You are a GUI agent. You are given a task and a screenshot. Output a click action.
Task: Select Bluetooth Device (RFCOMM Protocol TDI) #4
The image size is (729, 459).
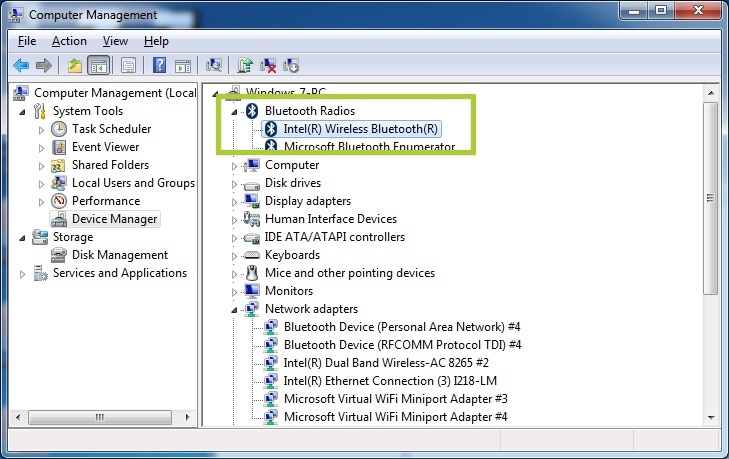403,345
